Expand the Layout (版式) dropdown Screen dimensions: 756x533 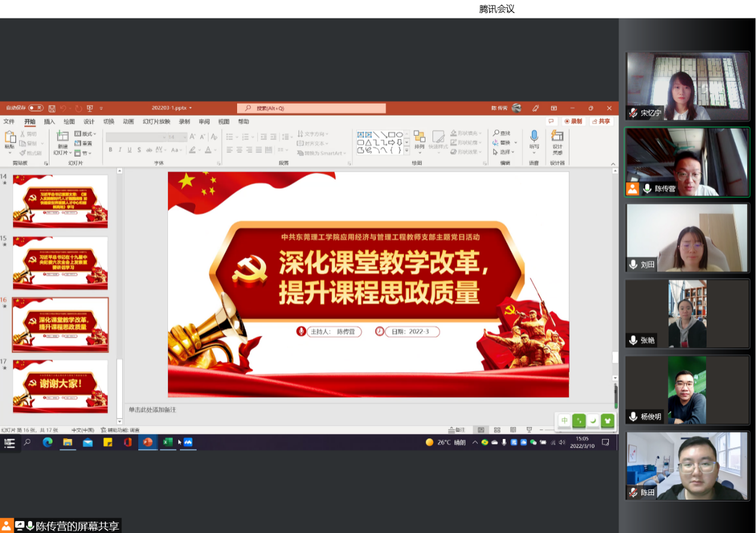coord(86,134)
